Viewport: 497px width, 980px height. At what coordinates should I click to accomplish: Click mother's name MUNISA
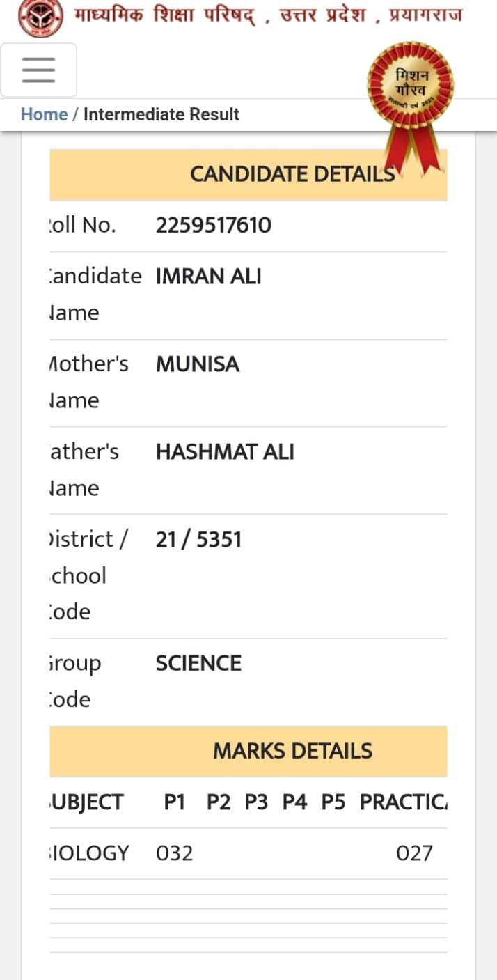198,364
